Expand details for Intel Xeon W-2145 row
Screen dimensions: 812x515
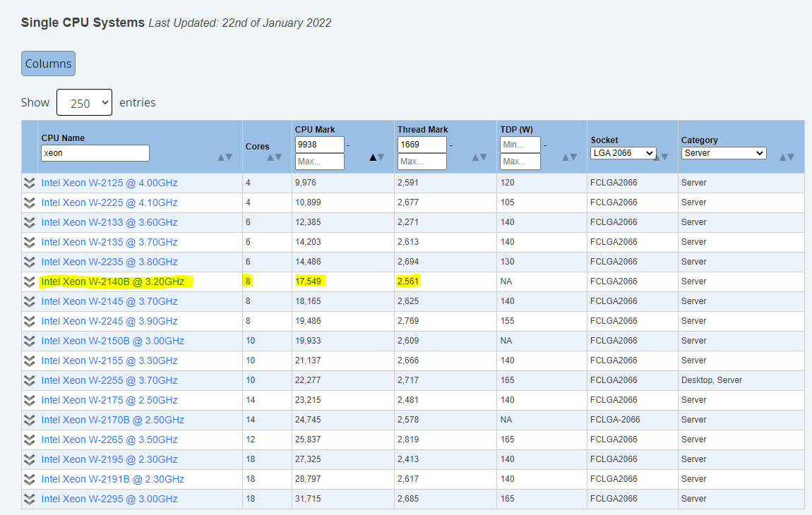pos(29,302)
